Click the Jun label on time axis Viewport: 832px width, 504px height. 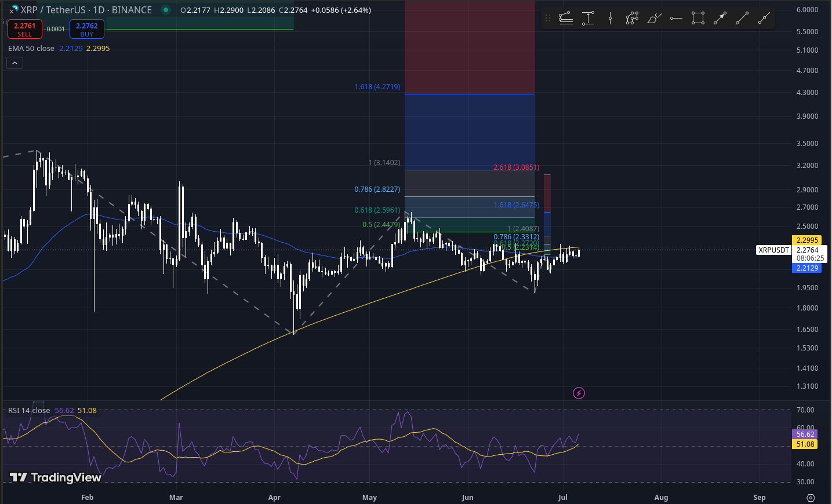[x=468, y=498]
